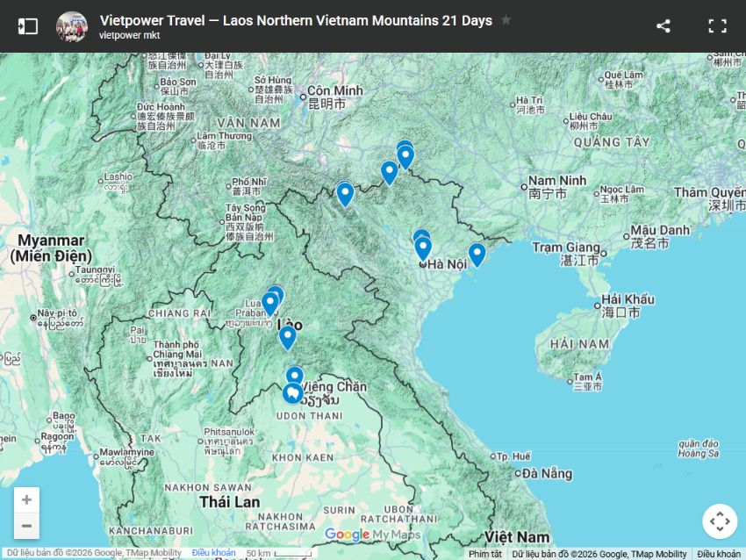
Task: Select the author name vietpower mkt
Action: (129, 35)
